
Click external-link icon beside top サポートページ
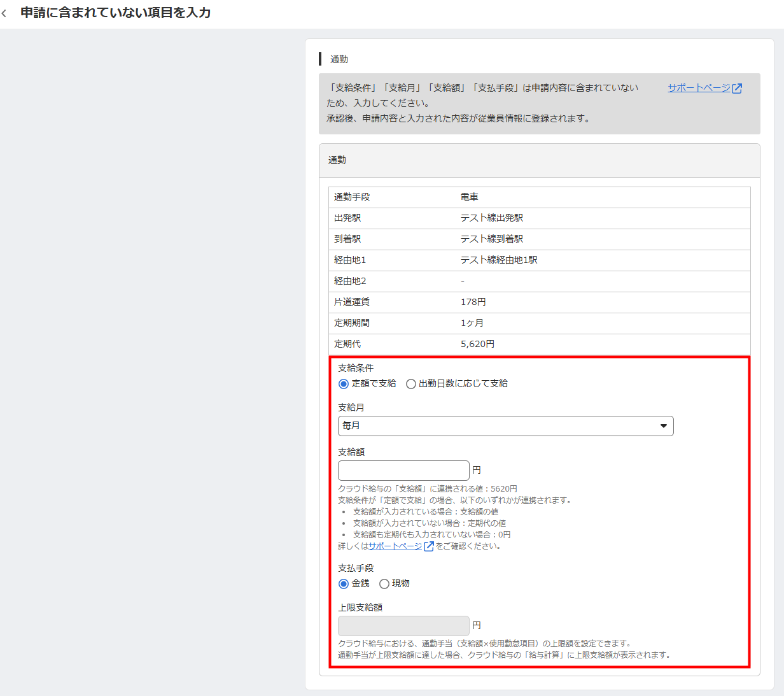pos(737,89)
